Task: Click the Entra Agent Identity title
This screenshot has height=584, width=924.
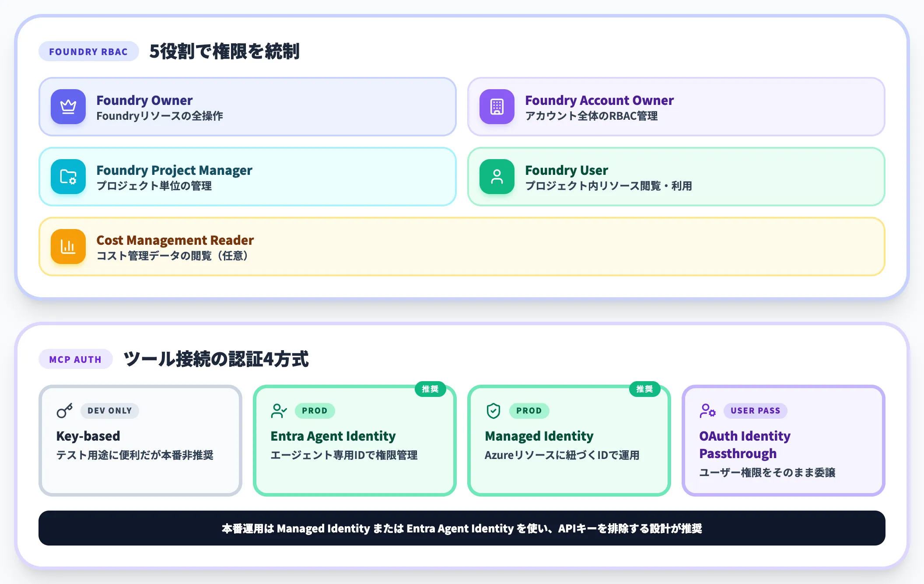Action: coord(333,436)
